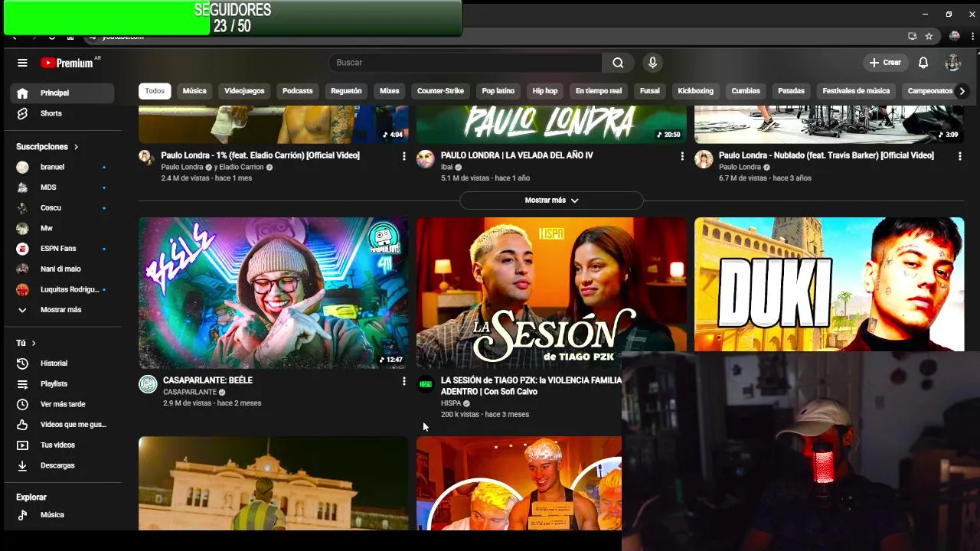The image size is (980, 551).
Task: Select the Patadas filter chip
Action: pos(792,91)
